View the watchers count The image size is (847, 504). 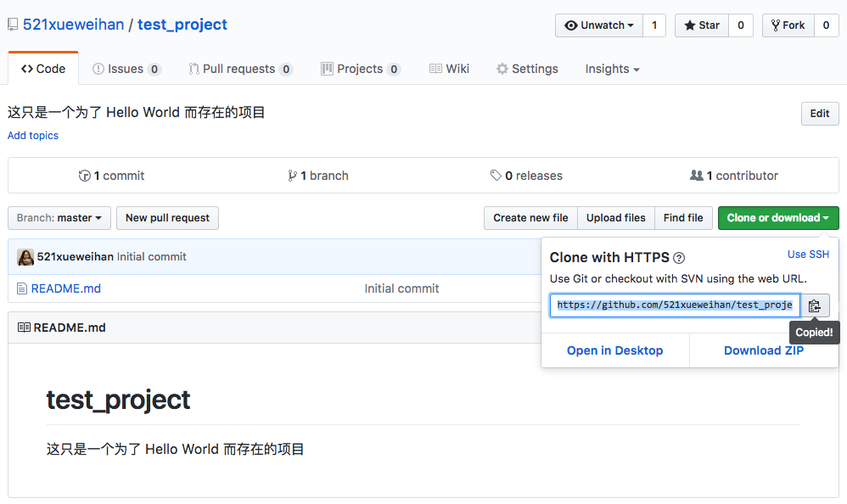point(654,25)
